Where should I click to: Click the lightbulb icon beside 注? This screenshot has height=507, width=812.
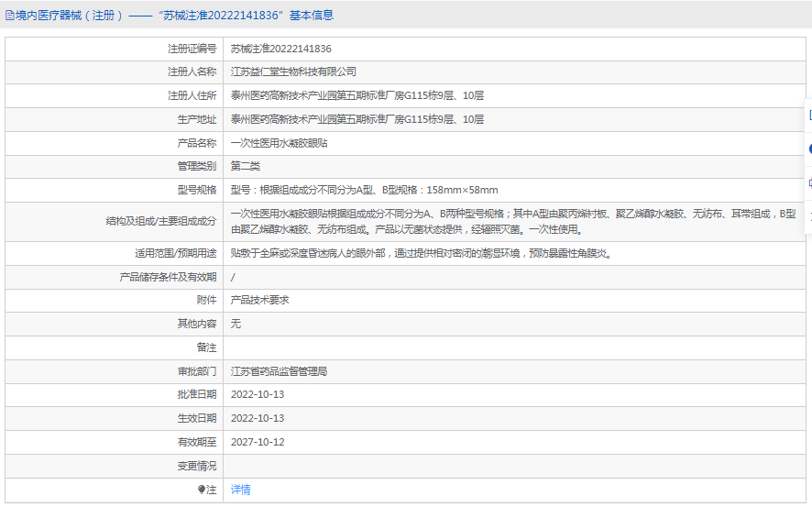(202, 490)
